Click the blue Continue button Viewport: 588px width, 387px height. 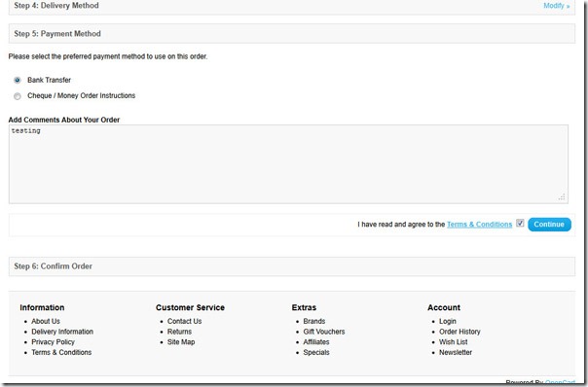[x=549, y=225]
